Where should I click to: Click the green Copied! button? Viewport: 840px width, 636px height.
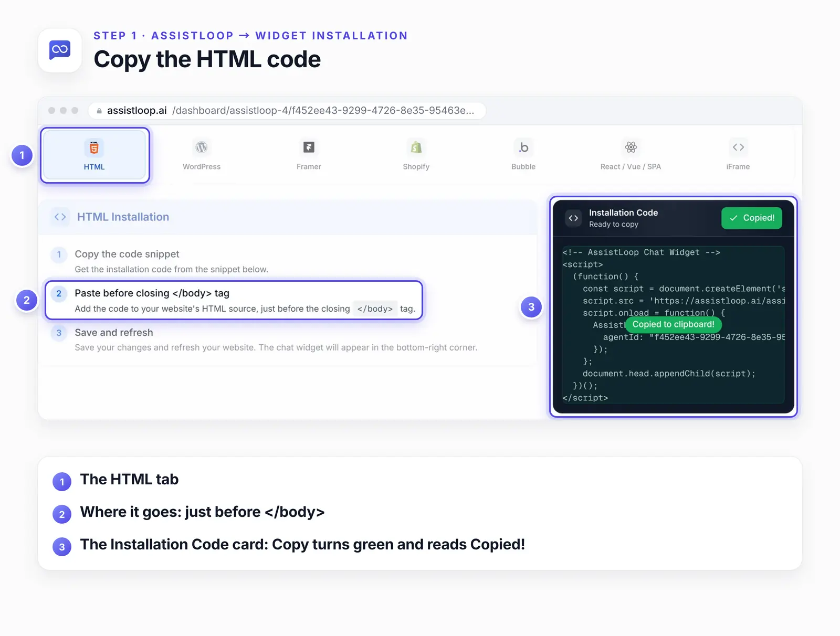pos(752,218)
